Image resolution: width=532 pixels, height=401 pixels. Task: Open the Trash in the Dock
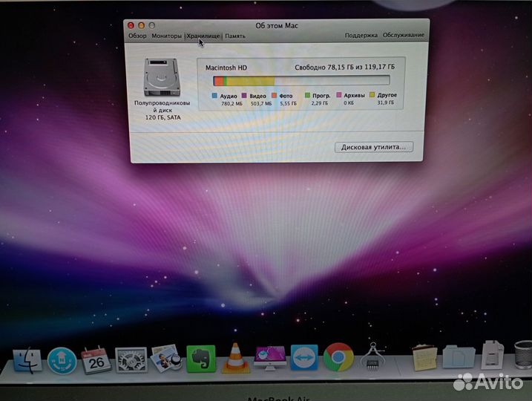[x=523, y=355]
